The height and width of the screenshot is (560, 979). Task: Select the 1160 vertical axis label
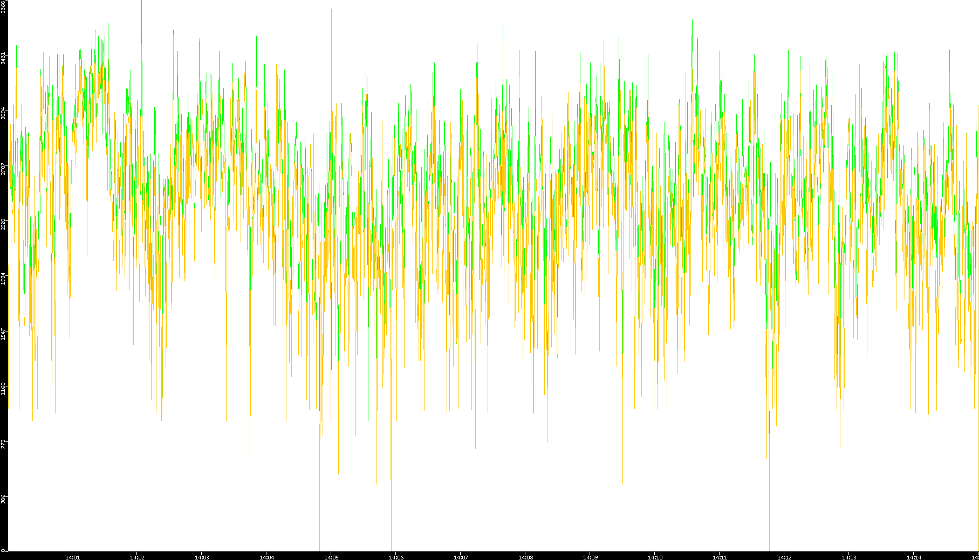tap(3, 389)
